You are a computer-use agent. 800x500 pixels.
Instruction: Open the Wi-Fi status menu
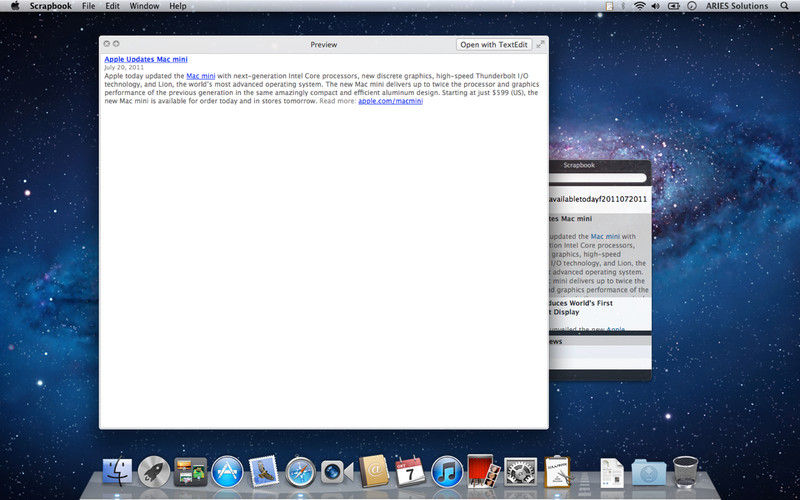pos(639,6)
